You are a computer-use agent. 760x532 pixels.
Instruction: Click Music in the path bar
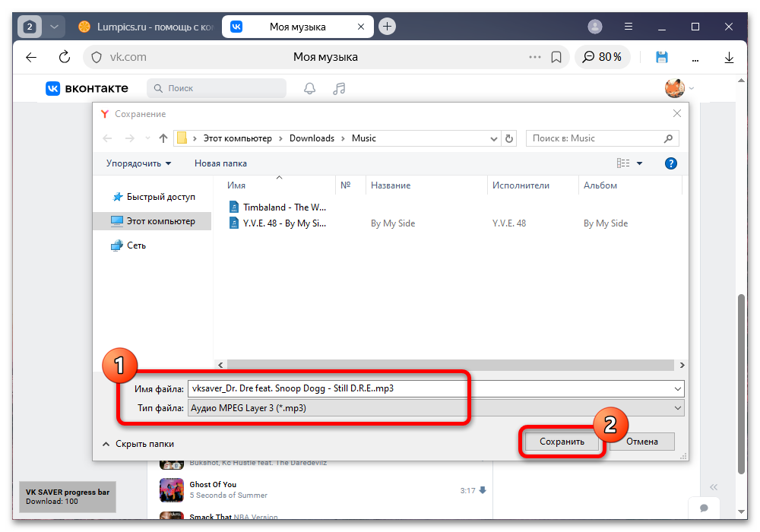tap(363, 138)
